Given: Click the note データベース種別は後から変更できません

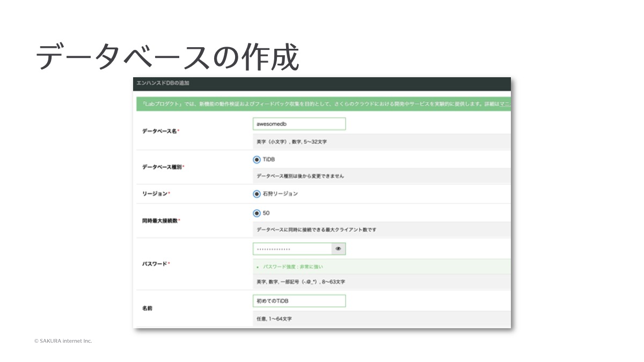Looking at the screenshot, I should (x=301, y=176).
